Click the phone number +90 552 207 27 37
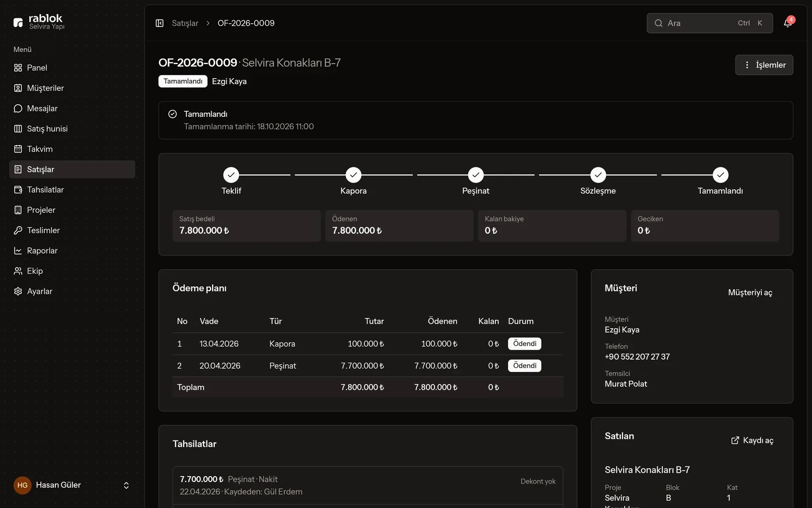The image size is (812, 508). (637, 357)
